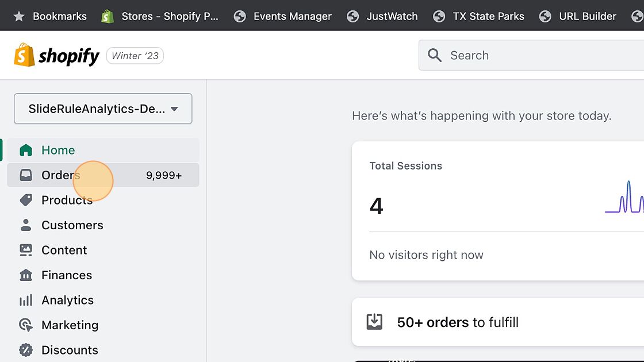Click the Content image icon

[x=26, y=250]
